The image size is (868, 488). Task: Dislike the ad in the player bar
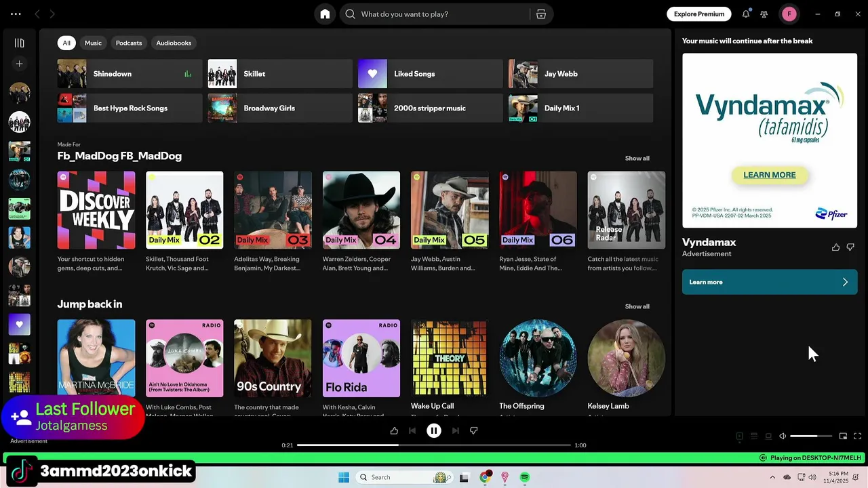[474, 430]
